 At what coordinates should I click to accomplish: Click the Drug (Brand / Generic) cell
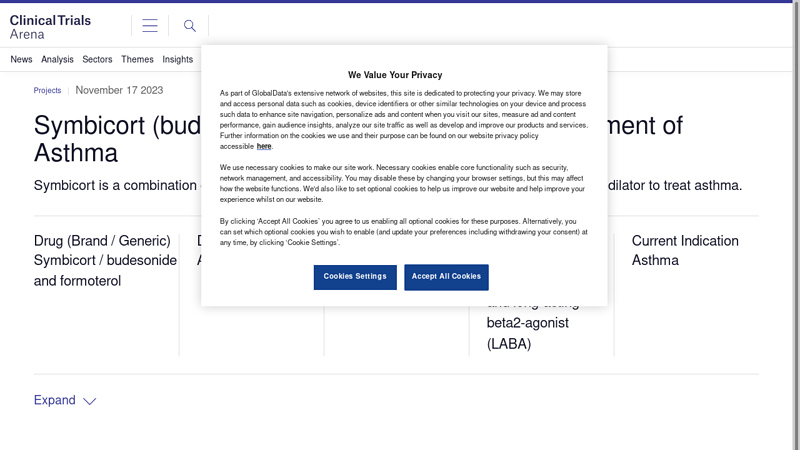pos(105,261)
